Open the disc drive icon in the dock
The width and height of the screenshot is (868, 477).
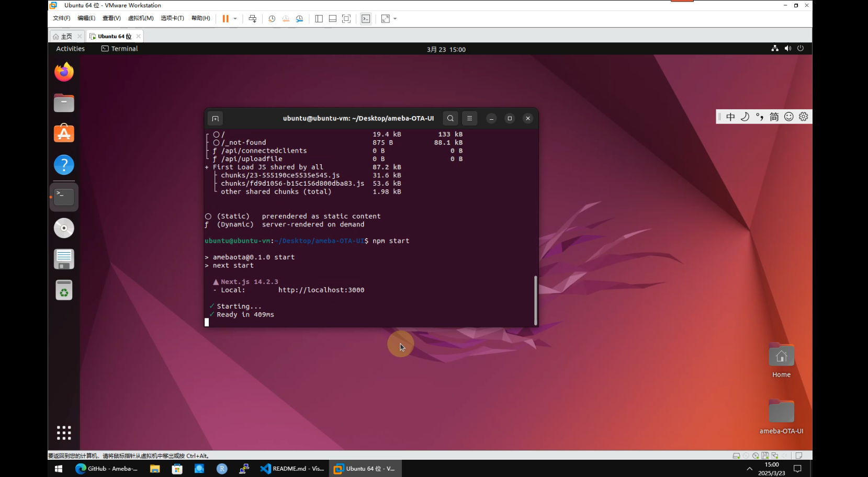pos(64,228)
